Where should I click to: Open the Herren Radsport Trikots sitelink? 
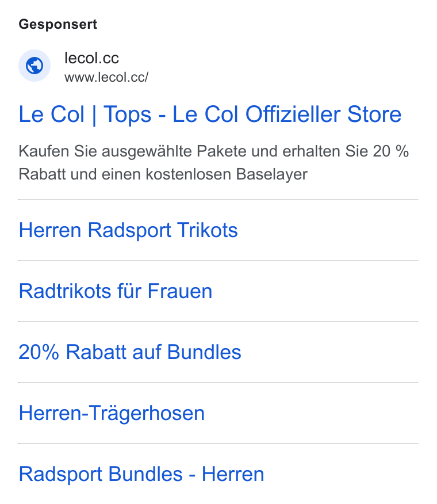point(128,230)
